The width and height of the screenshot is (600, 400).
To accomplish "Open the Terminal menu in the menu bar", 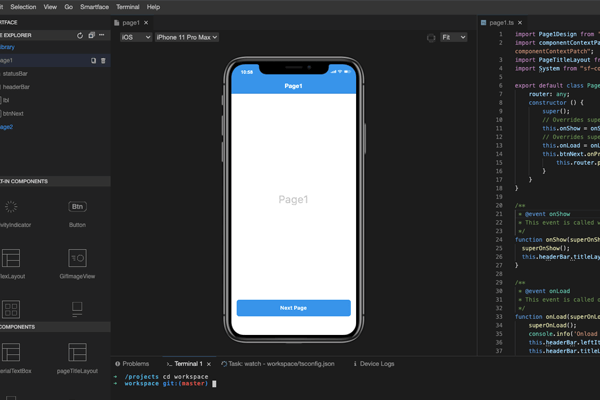I will pyautogui.click(x=127, y=7).
